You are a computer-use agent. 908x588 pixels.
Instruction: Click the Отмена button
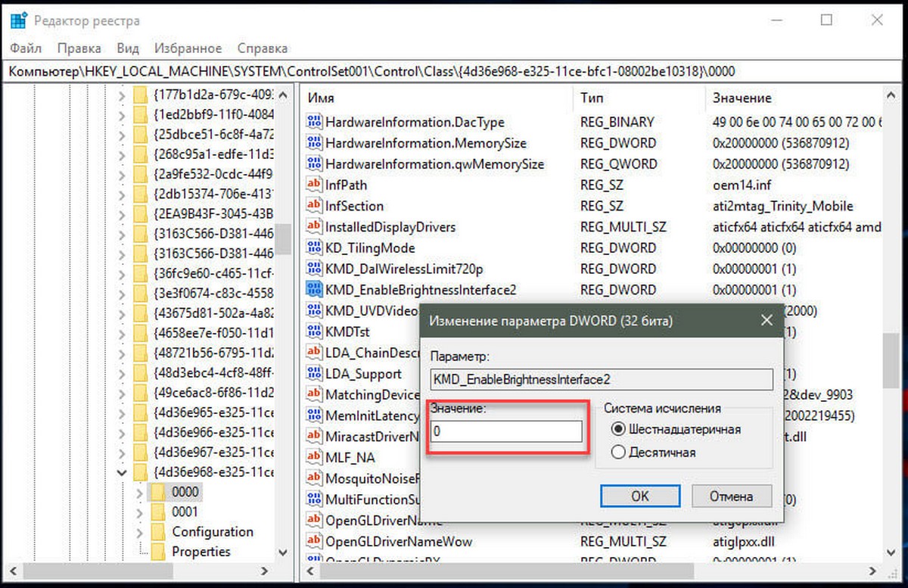[x=731, y=496]
